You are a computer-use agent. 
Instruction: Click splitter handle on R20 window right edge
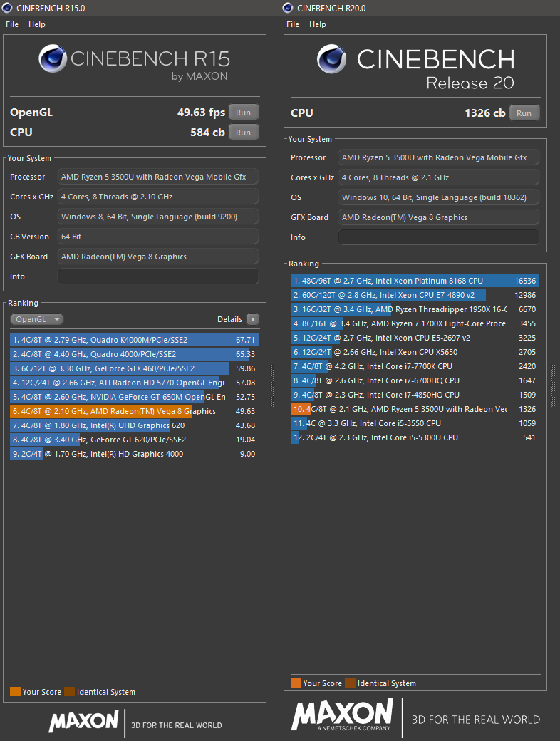point(553,385)
